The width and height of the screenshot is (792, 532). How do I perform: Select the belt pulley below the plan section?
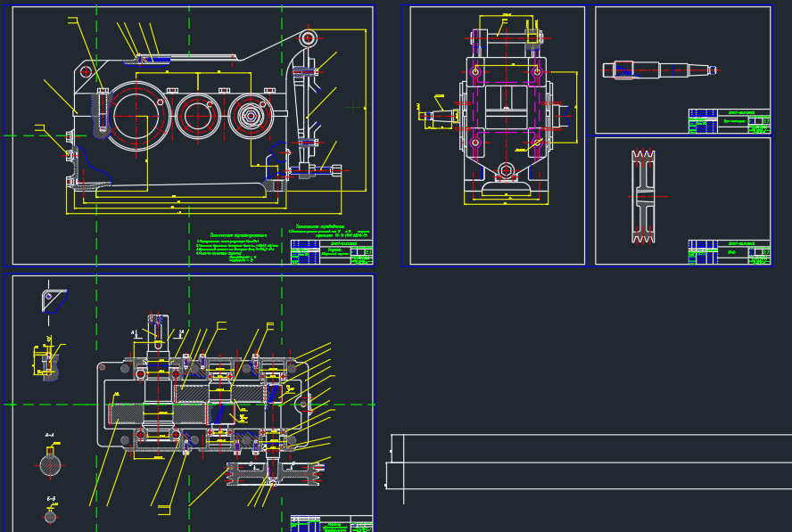273,474
